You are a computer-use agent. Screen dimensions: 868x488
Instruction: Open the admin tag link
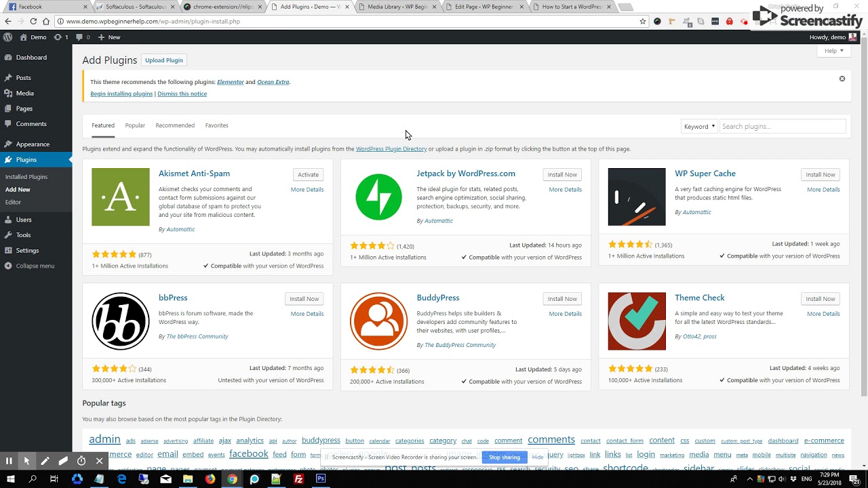[104, 439]
